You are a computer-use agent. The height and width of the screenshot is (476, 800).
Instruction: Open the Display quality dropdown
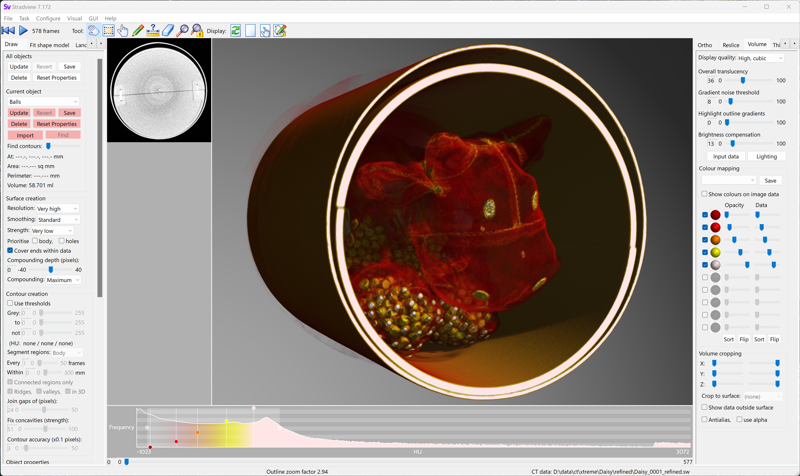[x=760, y=58]
